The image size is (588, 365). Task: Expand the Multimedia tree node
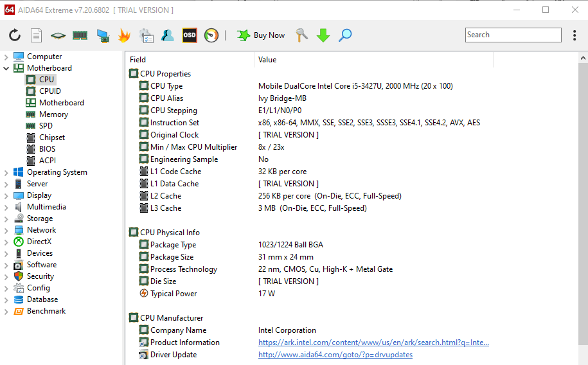[x=6, y=208]
